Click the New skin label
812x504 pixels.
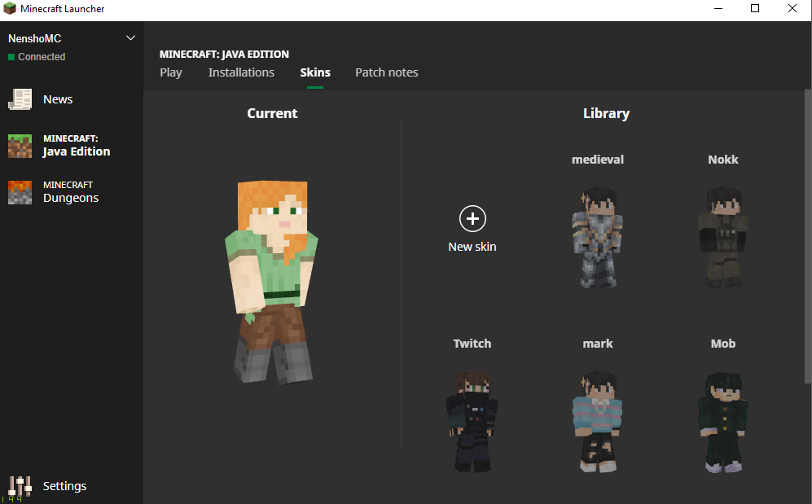coord(472,247)
